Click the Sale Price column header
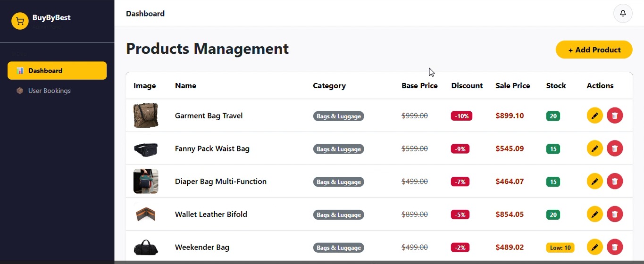 (513, 86)
